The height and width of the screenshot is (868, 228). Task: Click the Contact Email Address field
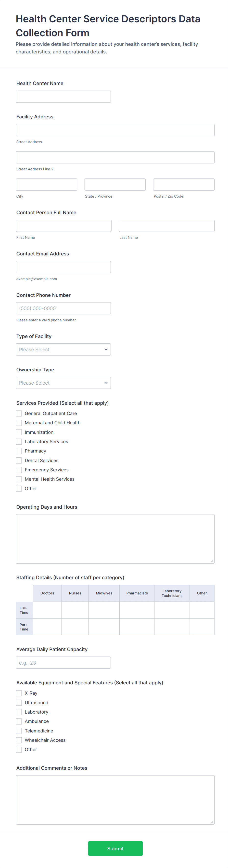click(63, 267)
